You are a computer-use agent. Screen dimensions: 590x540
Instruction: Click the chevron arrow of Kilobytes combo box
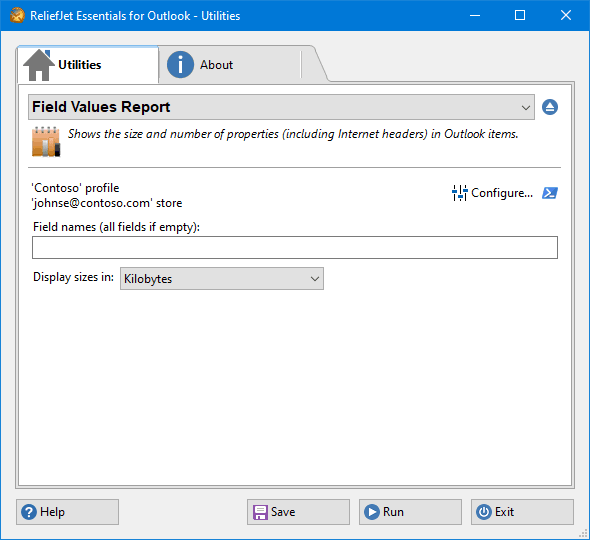315,279
